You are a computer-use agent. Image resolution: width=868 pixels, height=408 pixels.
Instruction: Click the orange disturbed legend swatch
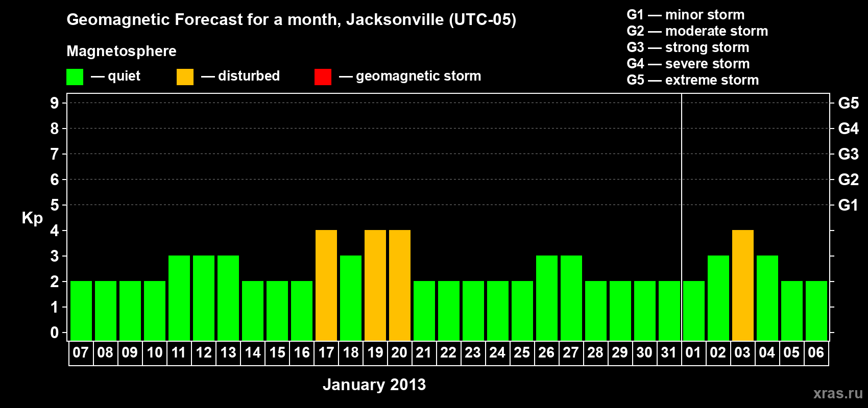coord(185,77)
